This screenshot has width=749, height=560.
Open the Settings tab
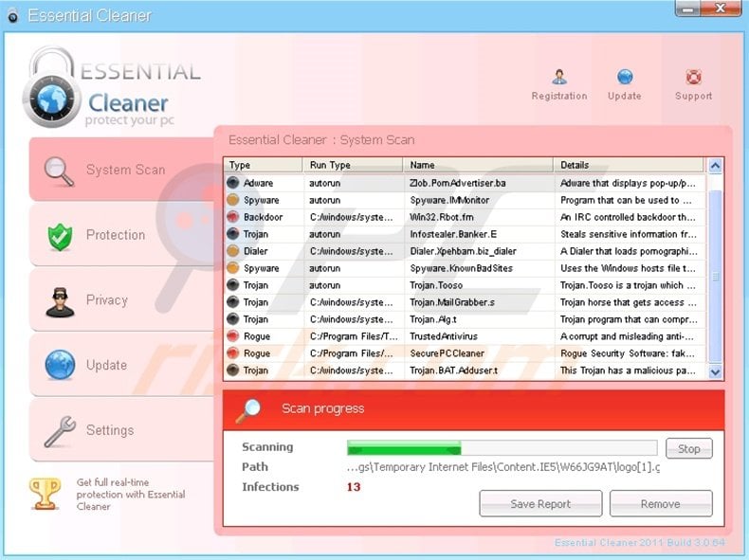121,430
